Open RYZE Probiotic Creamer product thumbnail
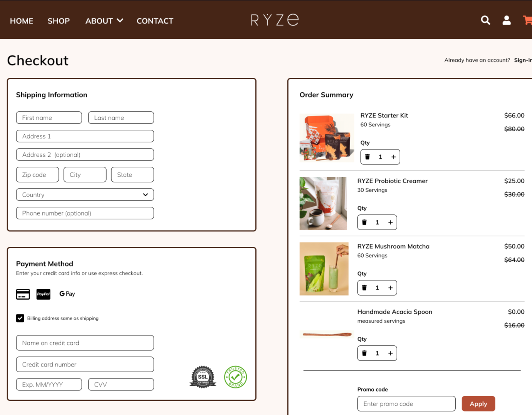 [x=323, y=203]
